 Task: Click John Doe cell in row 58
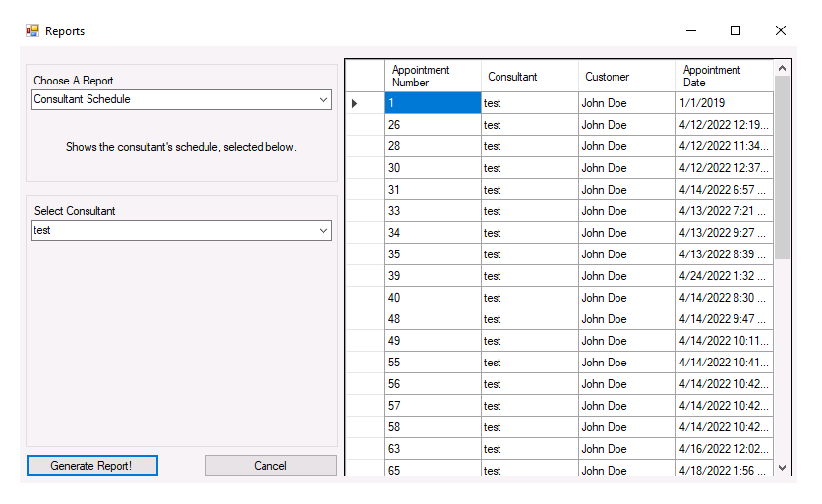click(627, 427)
